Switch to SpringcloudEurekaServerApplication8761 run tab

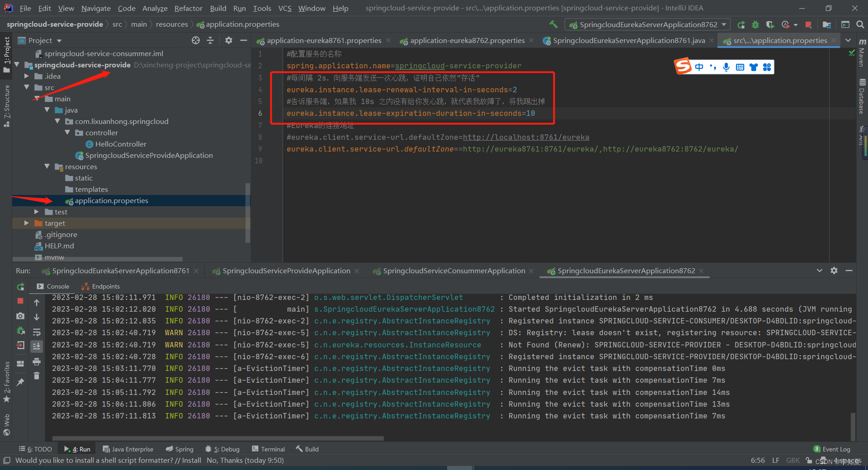(121, 271)
